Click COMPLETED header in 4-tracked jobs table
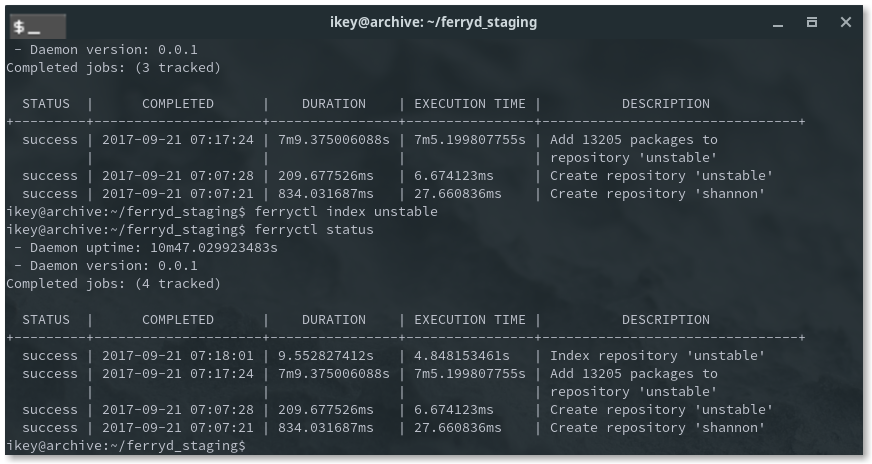Screen dimensions: 872x464 pos(178,320)
